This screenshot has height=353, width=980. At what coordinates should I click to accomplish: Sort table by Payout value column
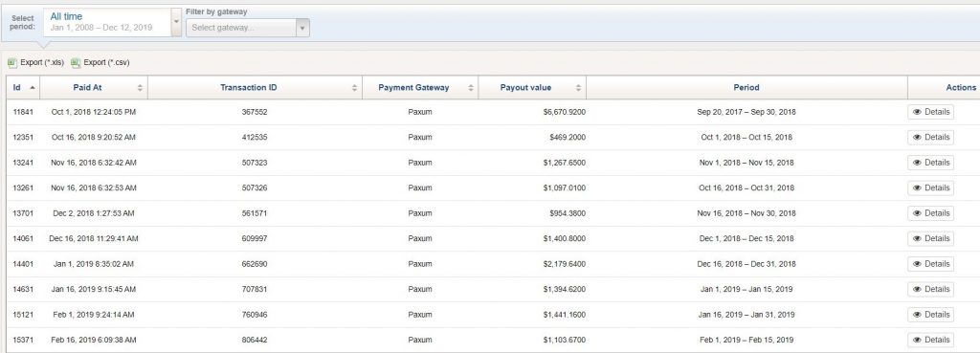(532, 87)
